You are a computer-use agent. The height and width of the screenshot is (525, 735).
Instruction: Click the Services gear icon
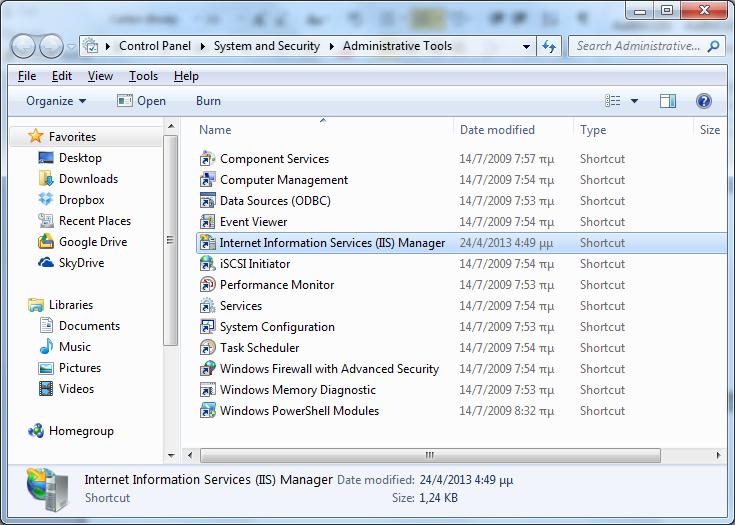tap(207, 306)
